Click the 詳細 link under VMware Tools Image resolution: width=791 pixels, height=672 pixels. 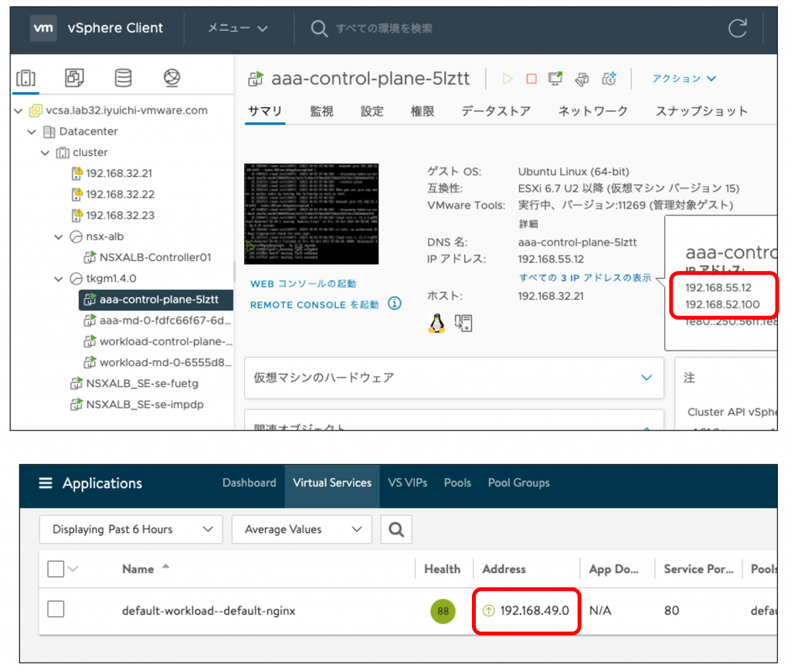click(528, 224)
